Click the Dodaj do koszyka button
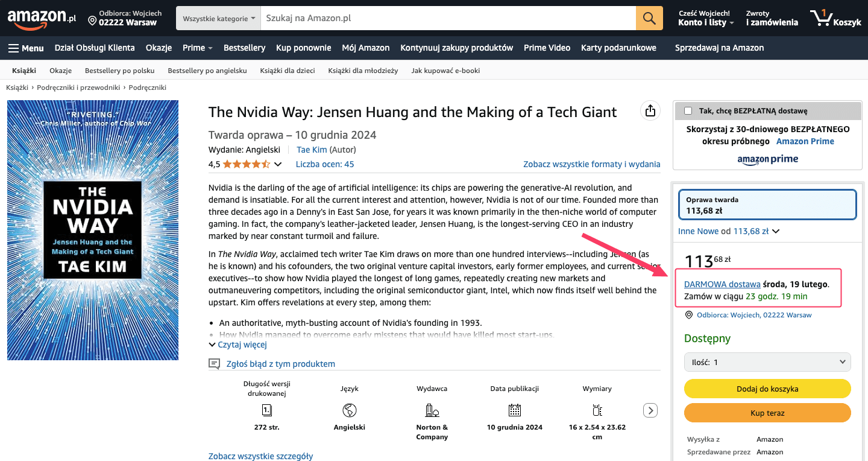868x461 pixels. [767, 389]
